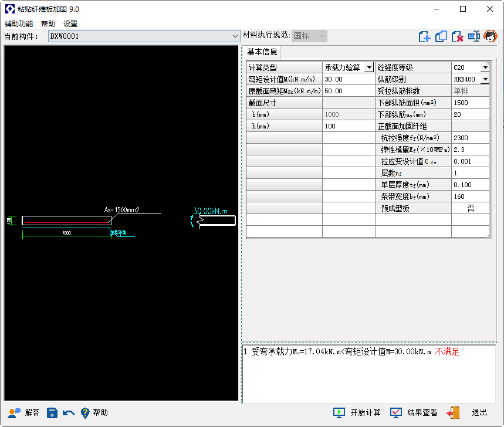504x427 pixels.
Task: Click the 开始计算 button
Action: tap(357, 413)
